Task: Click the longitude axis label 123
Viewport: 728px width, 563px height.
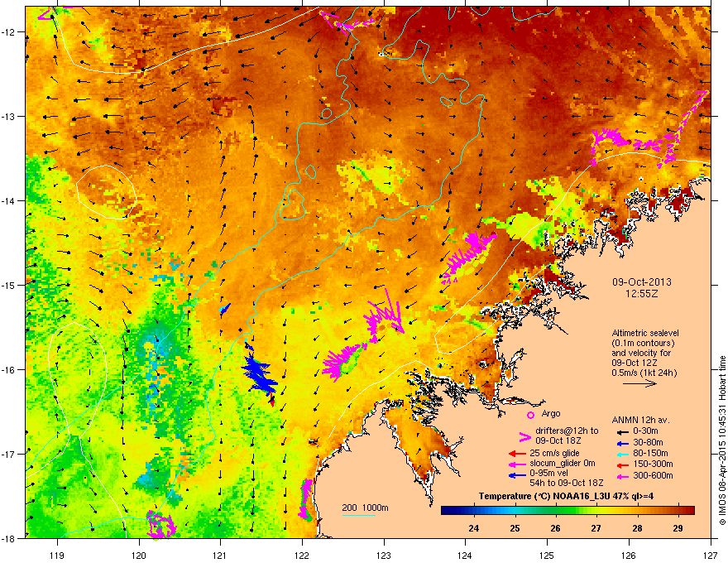Action: click(x=384, y=555)
